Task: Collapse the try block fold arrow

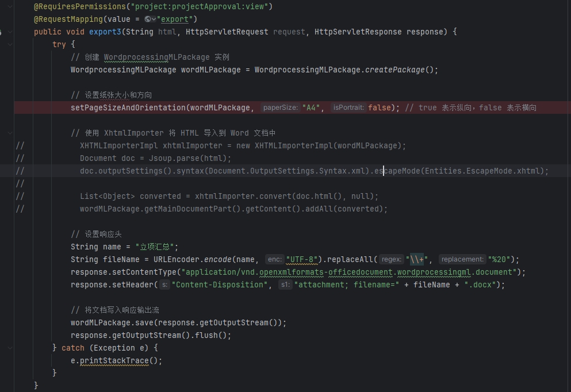Action: (x=10, y=44)
